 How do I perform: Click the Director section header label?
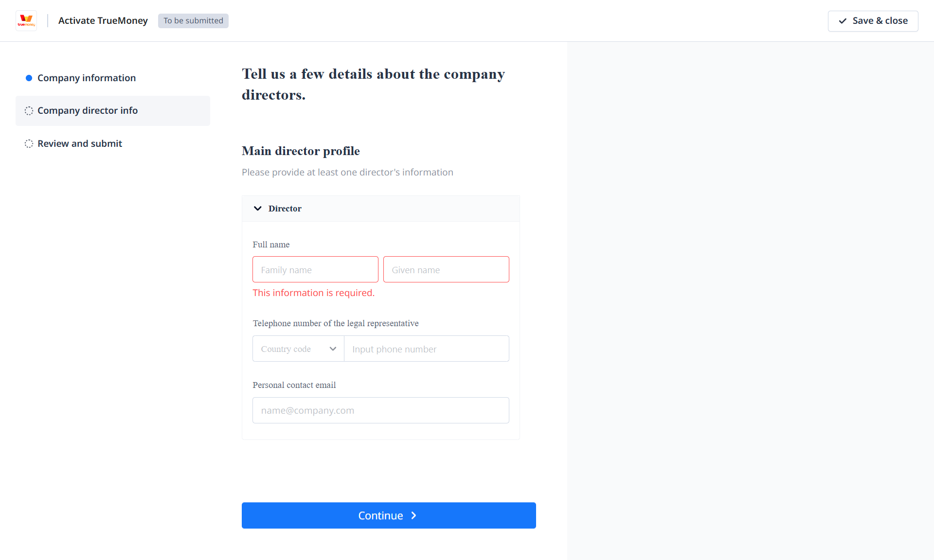(285, 209)
